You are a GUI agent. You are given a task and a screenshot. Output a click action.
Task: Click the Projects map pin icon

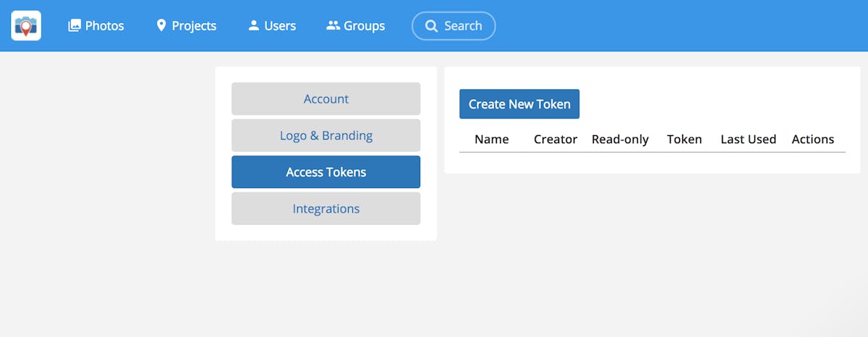[x=161, y=26]
